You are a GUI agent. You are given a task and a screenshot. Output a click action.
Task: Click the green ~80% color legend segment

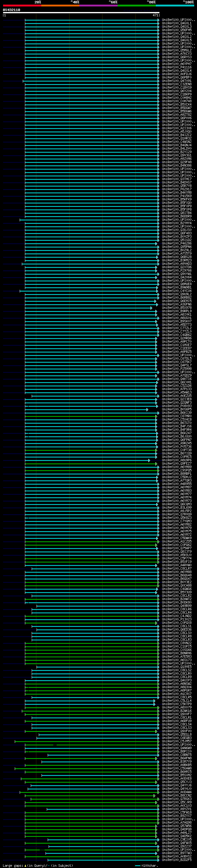point(137,6)
